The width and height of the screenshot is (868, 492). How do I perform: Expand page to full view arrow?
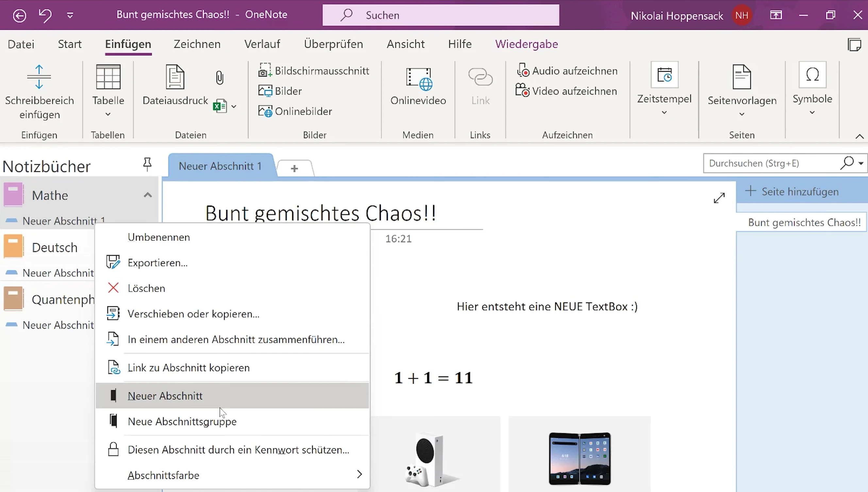click(x=719, y=198)
